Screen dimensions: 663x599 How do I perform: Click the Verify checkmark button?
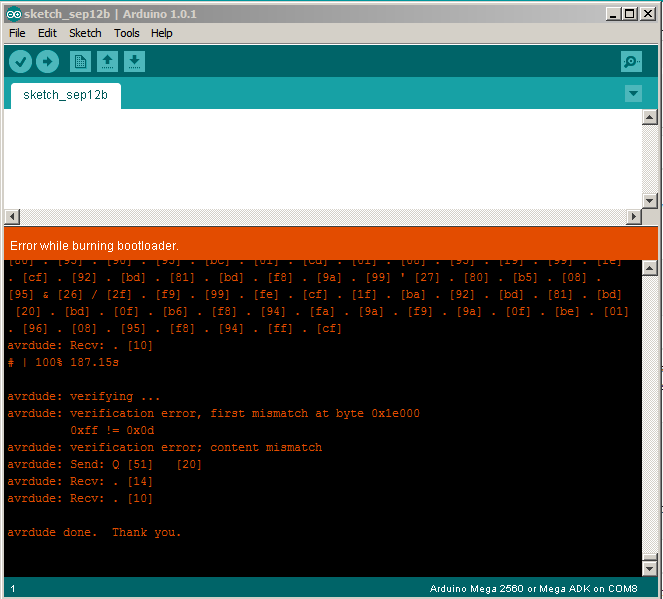click(20, 62)
